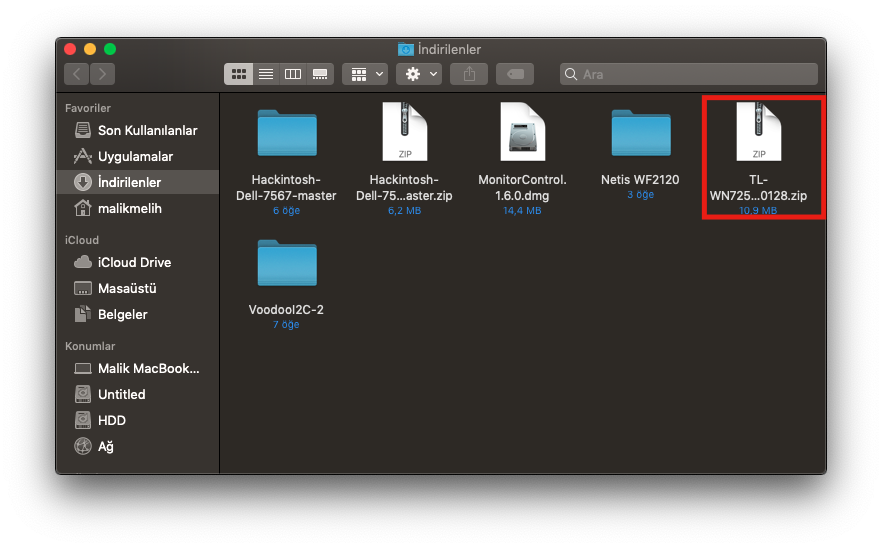Open Son Kullanılanlar in sidebar
Viewport: 882px width, 548px height.
coord(147,131)
